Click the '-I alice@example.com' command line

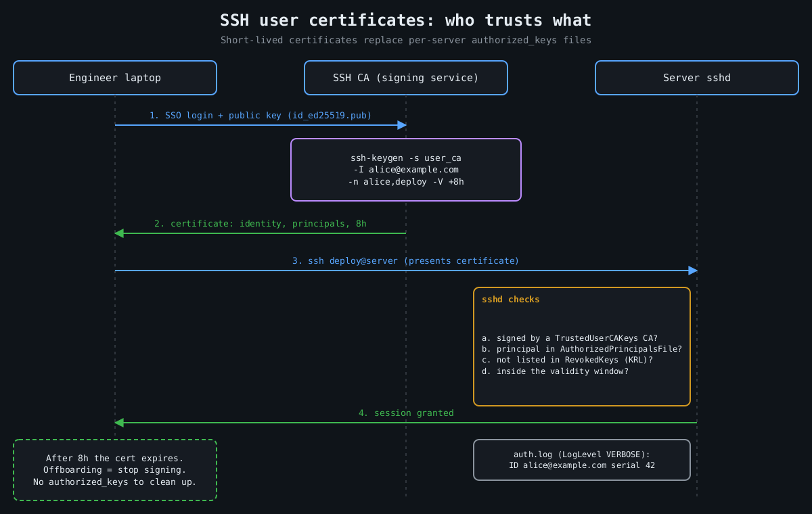point(406,169)
